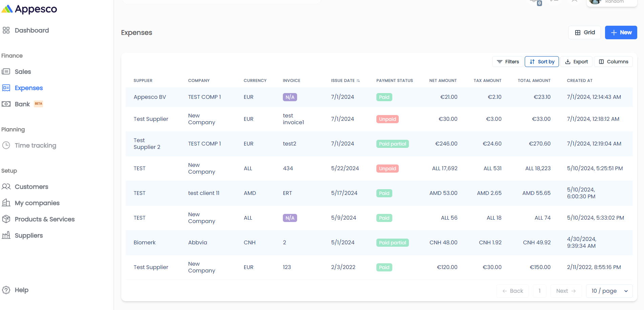Open the Bank section icon
This screenshot has height=310, width=644.
click(x=6, y=104)
